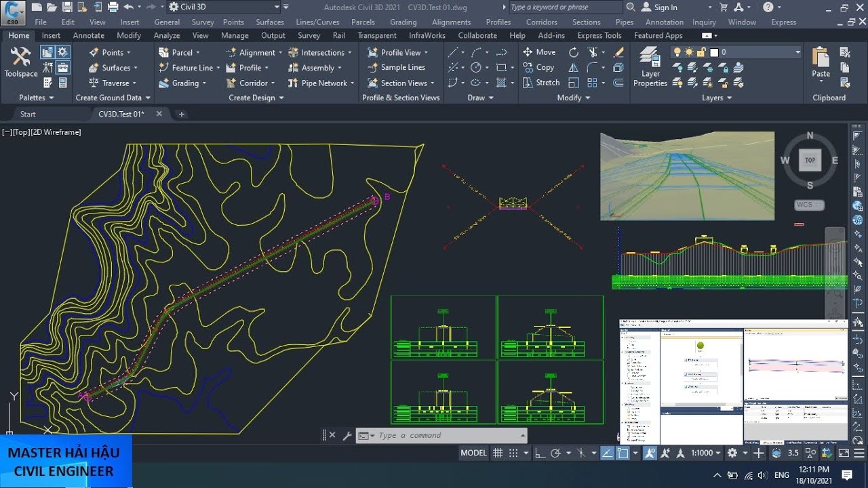Open Windows notification center icon
Image resolution: width=868 pixels, height=488 pixels.
click(846, 474)
